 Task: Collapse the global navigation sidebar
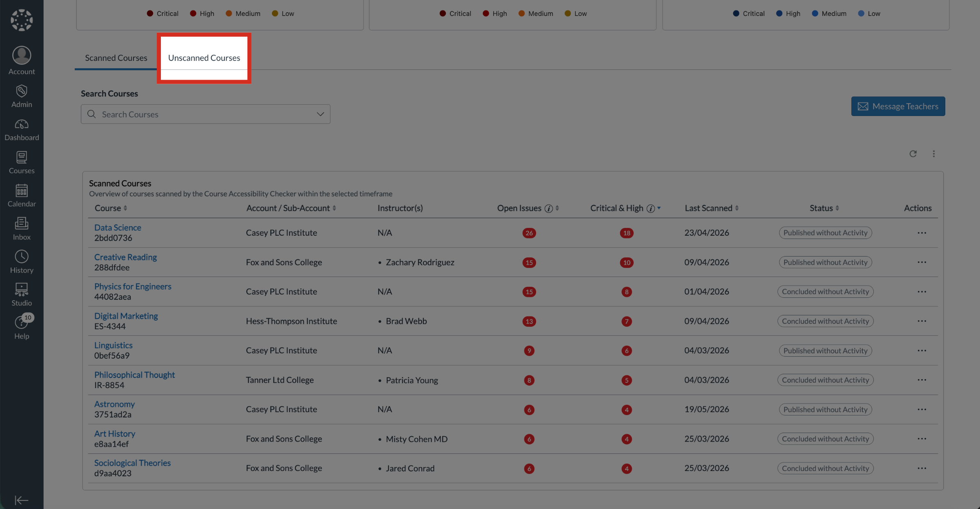(x=22, y=500)
